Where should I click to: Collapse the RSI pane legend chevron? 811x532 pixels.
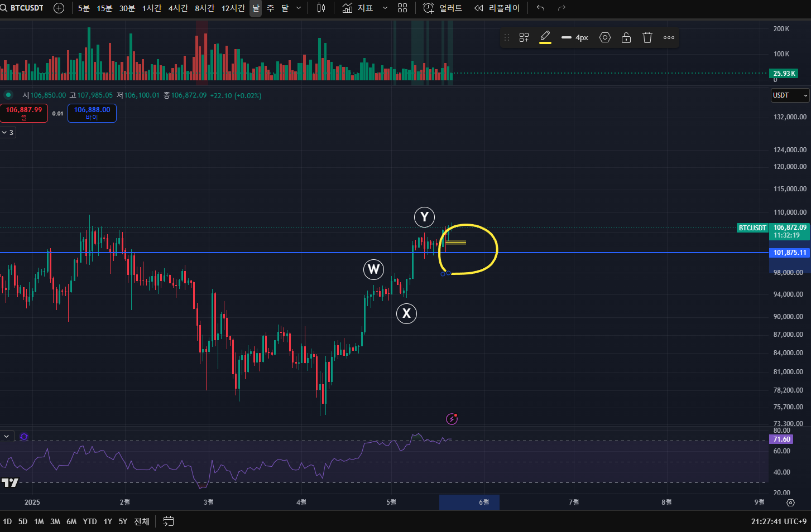click(7, 436)
